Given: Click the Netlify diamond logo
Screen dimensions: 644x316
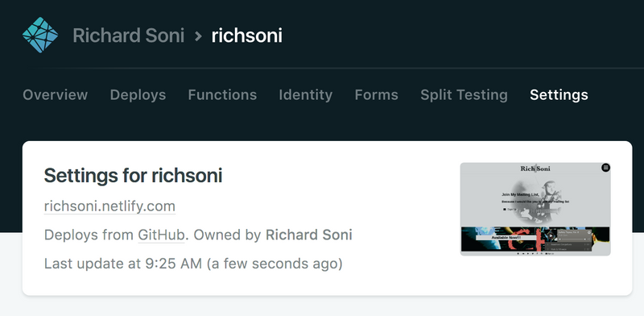Looking at the screenshot, I should click(40, 35).
